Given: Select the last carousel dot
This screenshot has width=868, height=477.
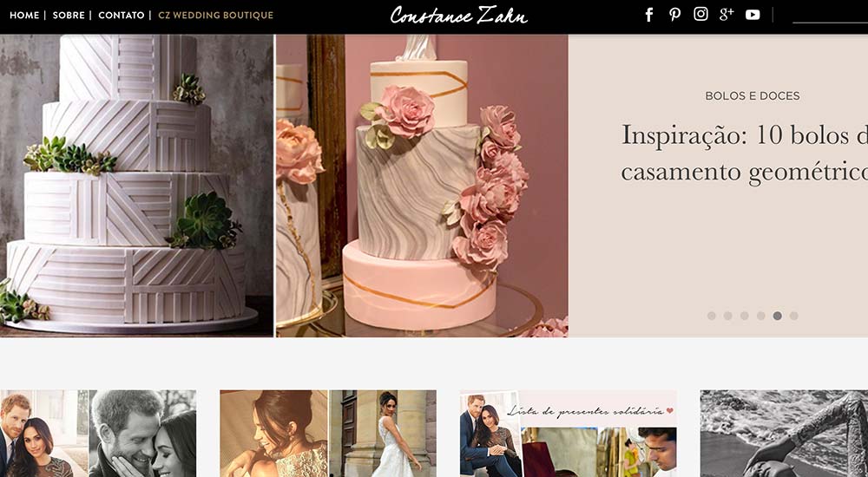Looking at the screenshot, I should (x=794, y=316).
